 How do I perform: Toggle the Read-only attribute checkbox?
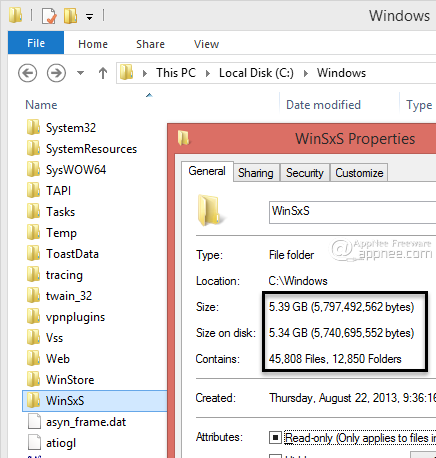point(275,437)
